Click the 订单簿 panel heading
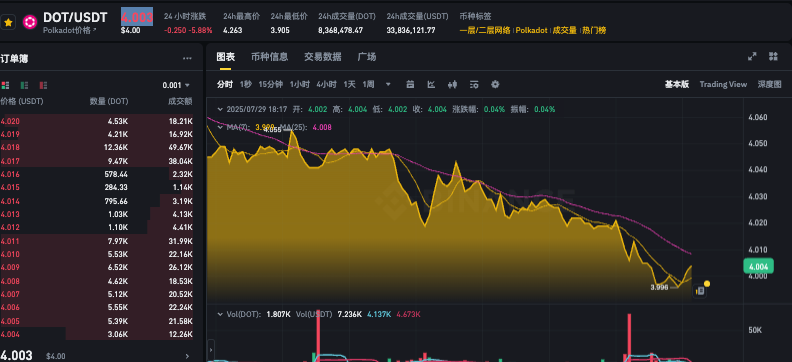Image resolution: width=792 pixels, height=362 pixels. click(x=14, y=59)
